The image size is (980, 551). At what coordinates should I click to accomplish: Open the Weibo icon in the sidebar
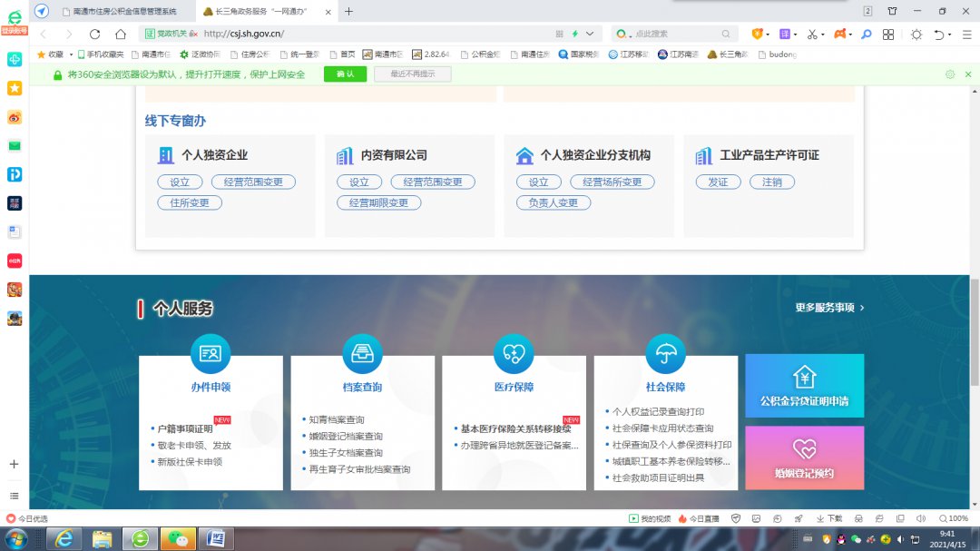[15, 117]
